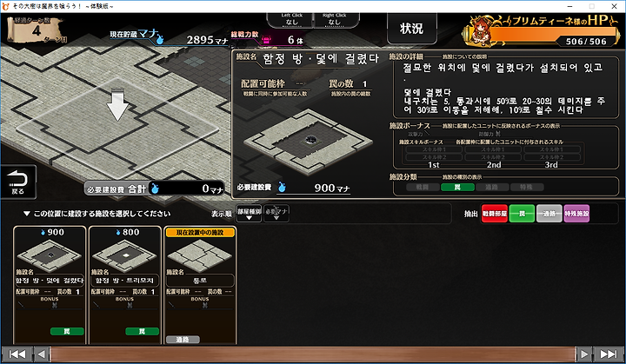This screenshot has height=364, width=626.
Task: Jump to first page with skip-back icon
Action: click(x=17, y=354)
